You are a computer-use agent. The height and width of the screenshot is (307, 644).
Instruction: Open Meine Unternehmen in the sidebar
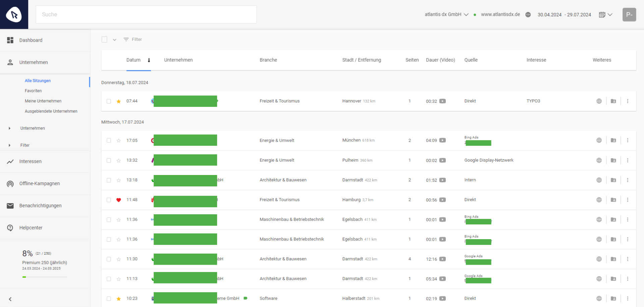(43, 101)
